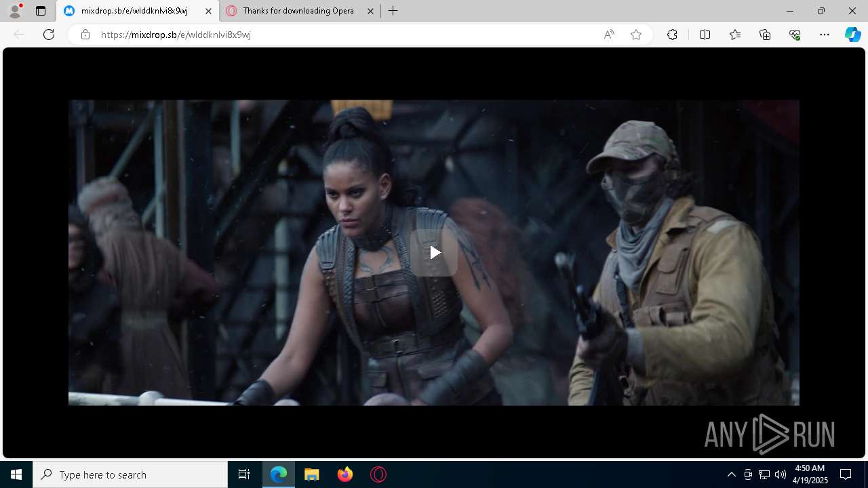
Task: Toggle split screen view
Action: [x=705, y=35]
